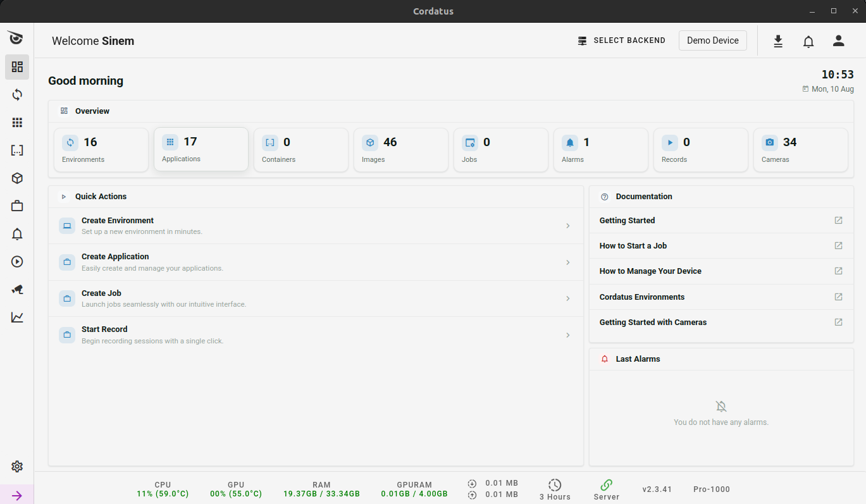Open Environments via sidebar sync icon
Screen dimensions: 866x504
click(17, 95)
